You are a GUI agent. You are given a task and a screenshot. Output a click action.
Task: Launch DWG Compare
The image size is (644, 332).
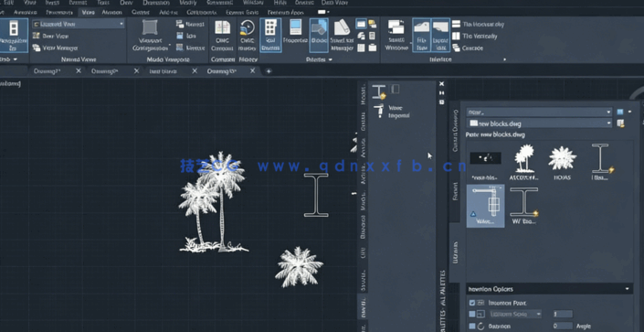(x=222, y=36)
